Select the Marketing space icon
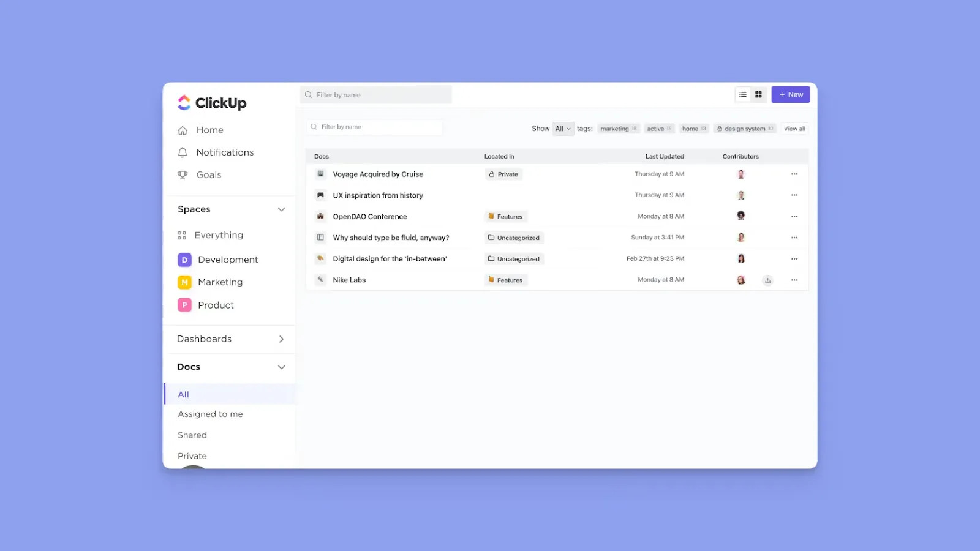The width and height of the screenshot is (980, 551). (184, 282)
